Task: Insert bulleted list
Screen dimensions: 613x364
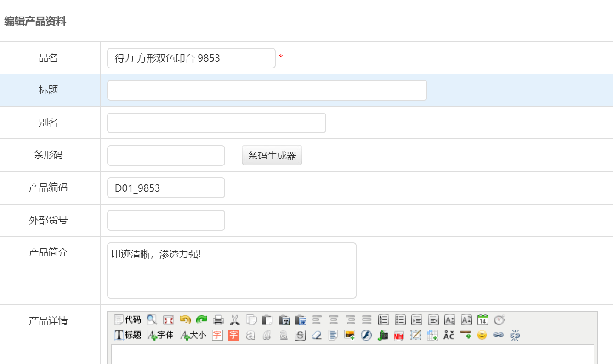Action: (400, 320)
